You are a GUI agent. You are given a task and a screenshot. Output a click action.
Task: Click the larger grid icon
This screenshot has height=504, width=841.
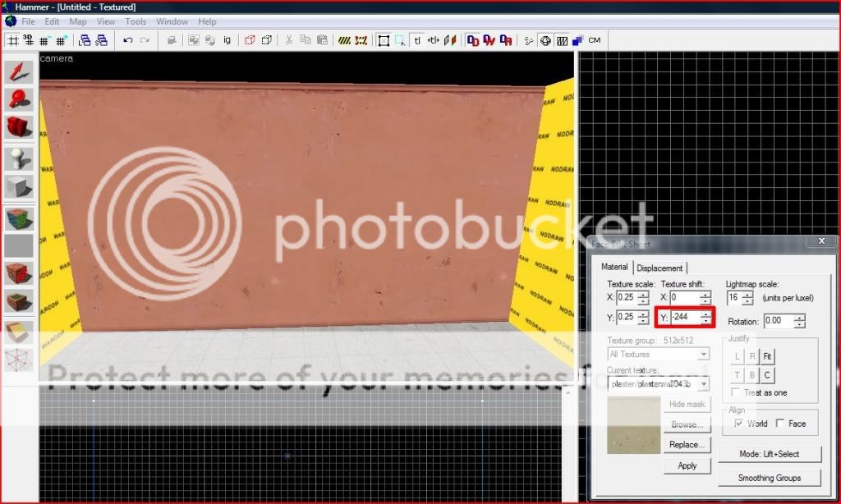(61, 40)
